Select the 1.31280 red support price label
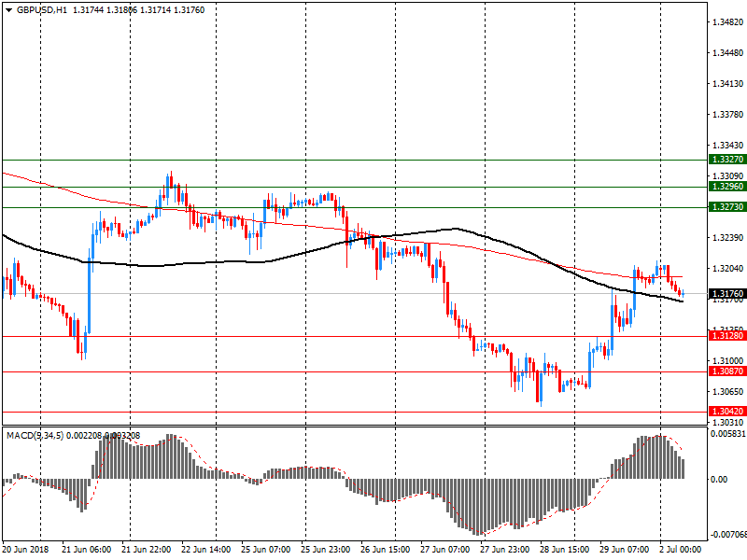Viewport: 747px width, 560px height. pos(726,336)
